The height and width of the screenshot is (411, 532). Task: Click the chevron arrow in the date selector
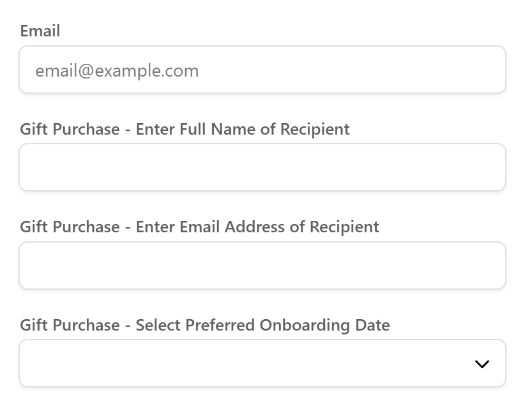[482, 364]
